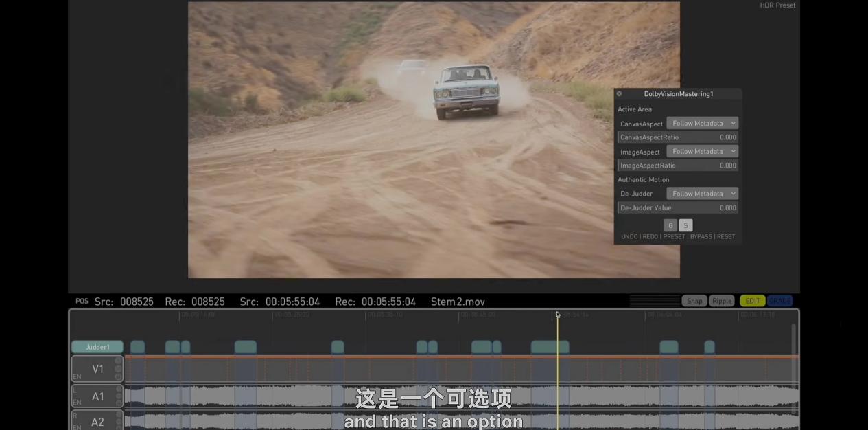Toggle EN on the A1 track
The width and height of the screenshot is (868, 430).
click(x=77, y=403)
